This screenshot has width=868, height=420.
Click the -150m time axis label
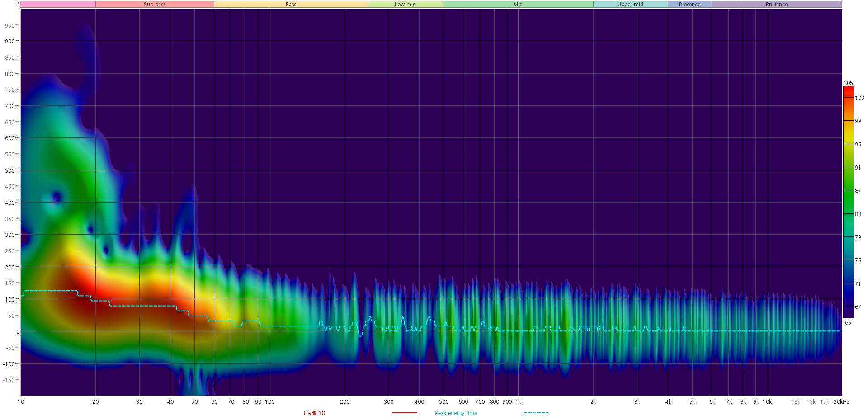click(11, 380)
